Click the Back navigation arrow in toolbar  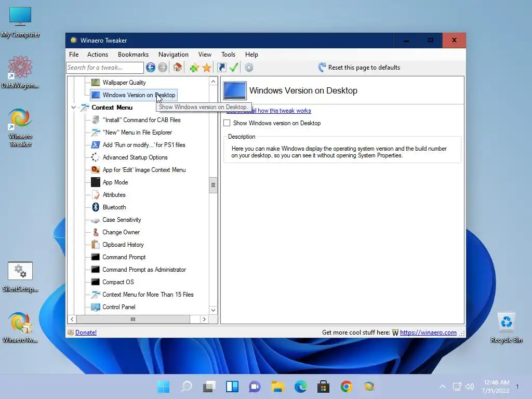[151, 68]
